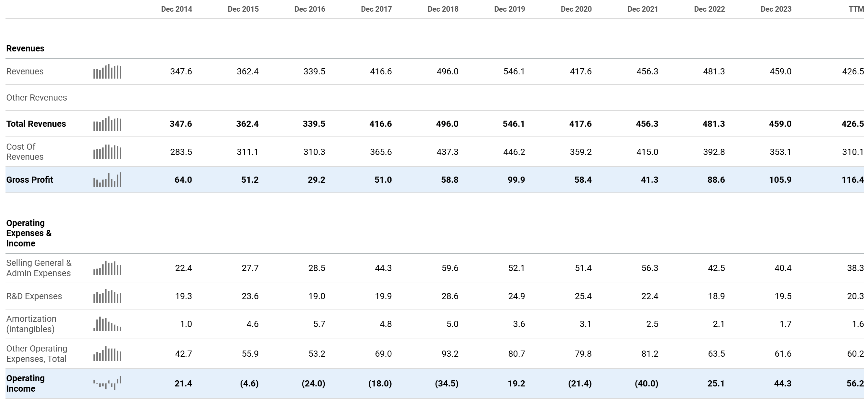Screen dimensions: 868x401
Task: Click the Operating Income row label
Action: (x=26, y=383)
